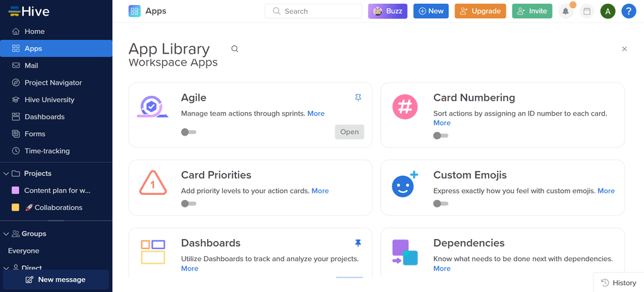Click the Dashboards app icon
Viewport: 644px width, 292px height.
coord(153,252)
